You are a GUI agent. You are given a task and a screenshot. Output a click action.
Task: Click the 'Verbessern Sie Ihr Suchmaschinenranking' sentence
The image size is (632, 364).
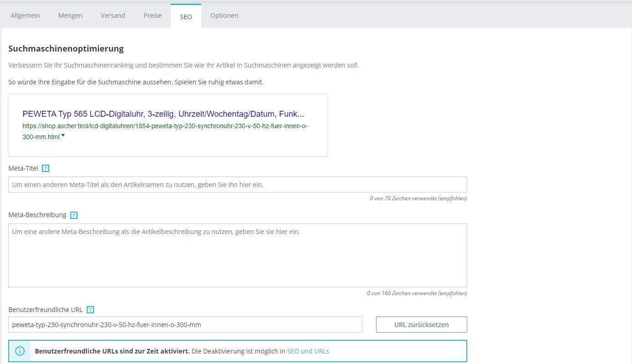pos(183,65)
